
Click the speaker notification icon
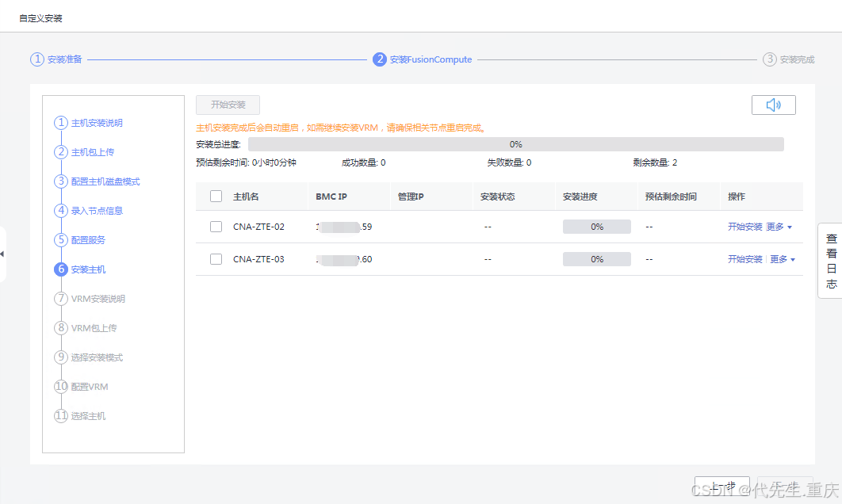(773, 104)
